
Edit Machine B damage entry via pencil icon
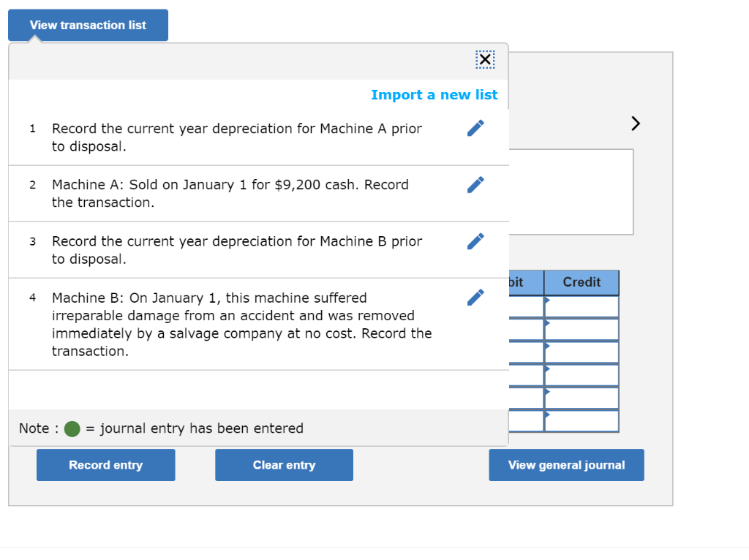[x=475, y=297]
